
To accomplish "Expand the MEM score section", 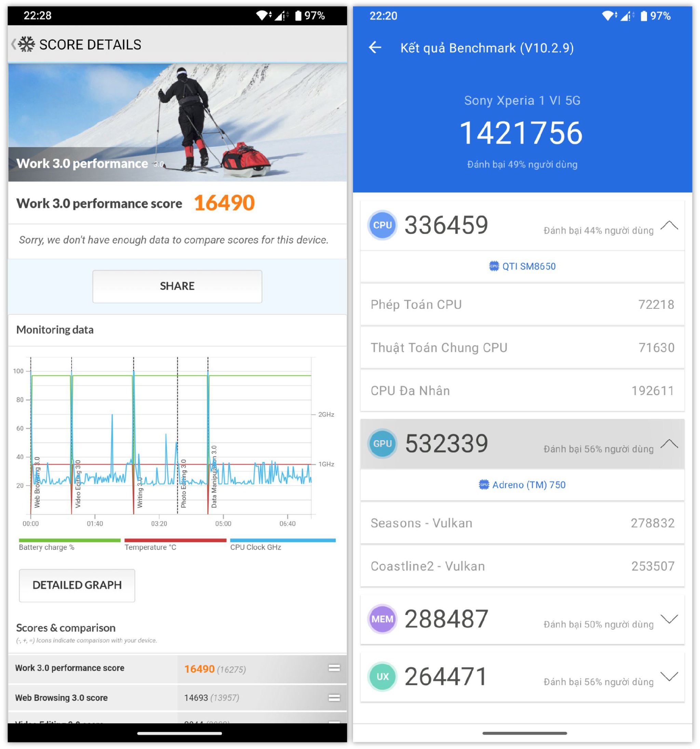I will coord(669,619).
